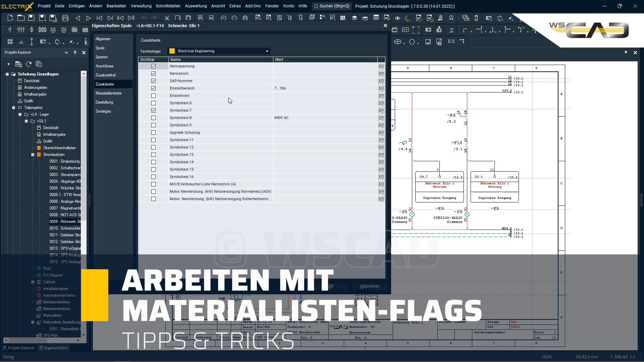Expand the Cabinet tree node
Screen dimensions: 644x362
click(x=33, y=282)
